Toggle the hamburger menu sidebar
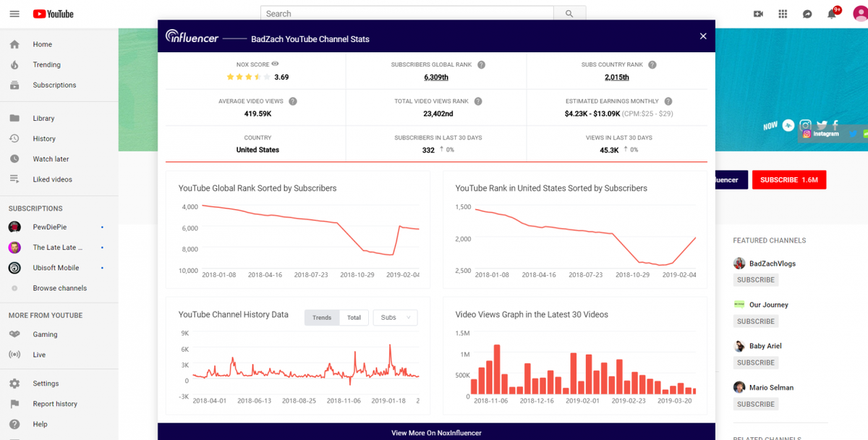This screenshot has height=440, width=868. click(14, 13)
